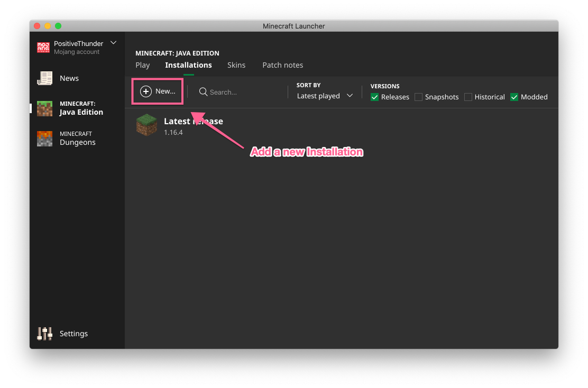Close the Minecraft Launcher window
The image size is (588, 388).
point(37,26)
